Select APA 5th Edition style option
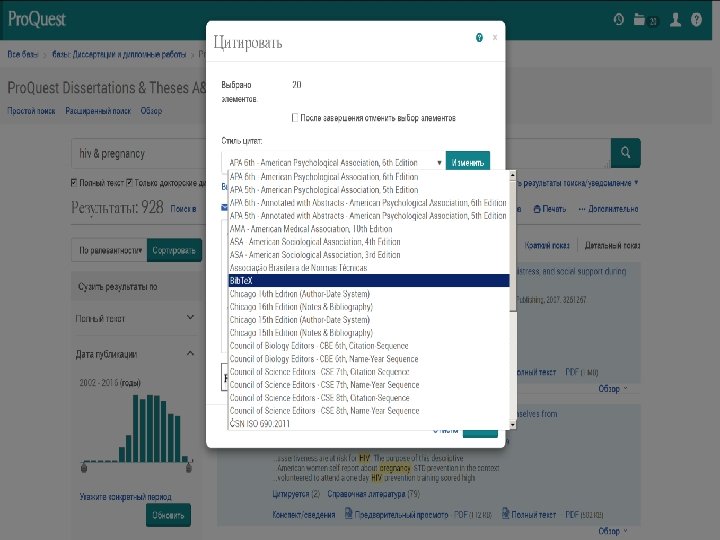720x540 pixels. pos(369,190)
